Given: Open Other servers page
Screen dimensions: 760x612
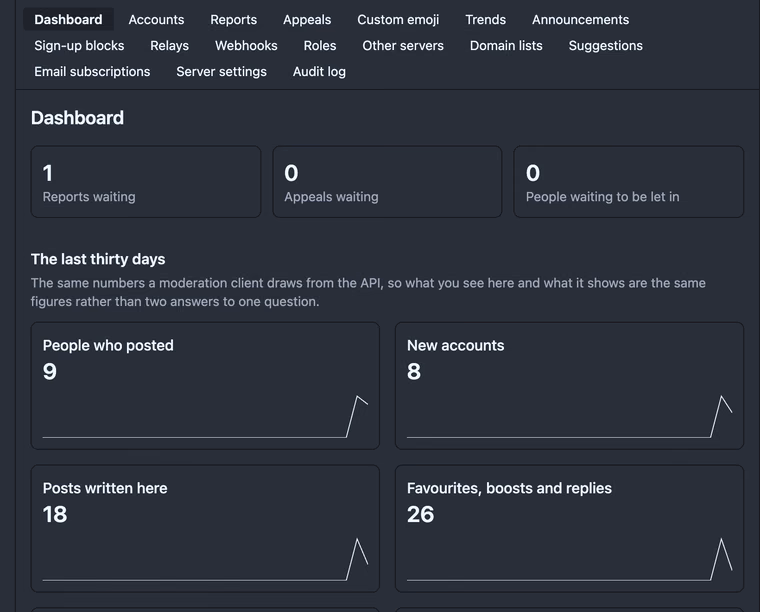Looking at the screenshot, I should coord(403,46).
